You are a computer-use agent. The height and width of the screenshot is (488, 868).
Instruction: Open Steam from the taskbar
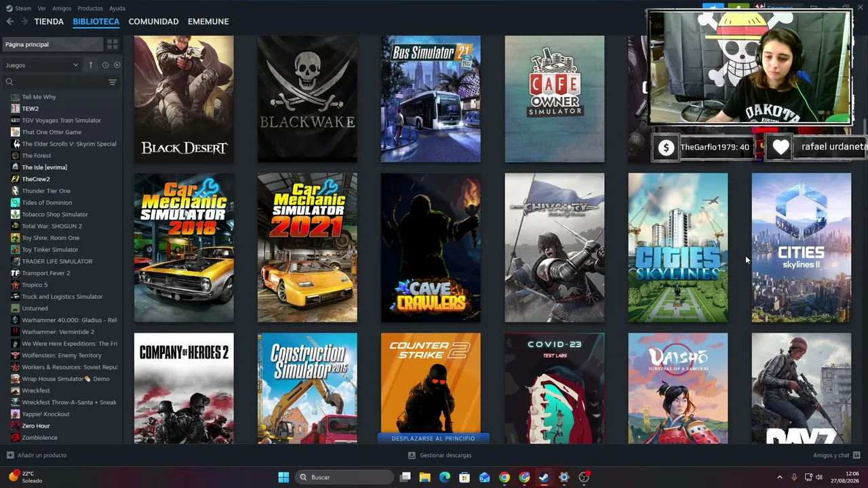click(x=544, y=477)
